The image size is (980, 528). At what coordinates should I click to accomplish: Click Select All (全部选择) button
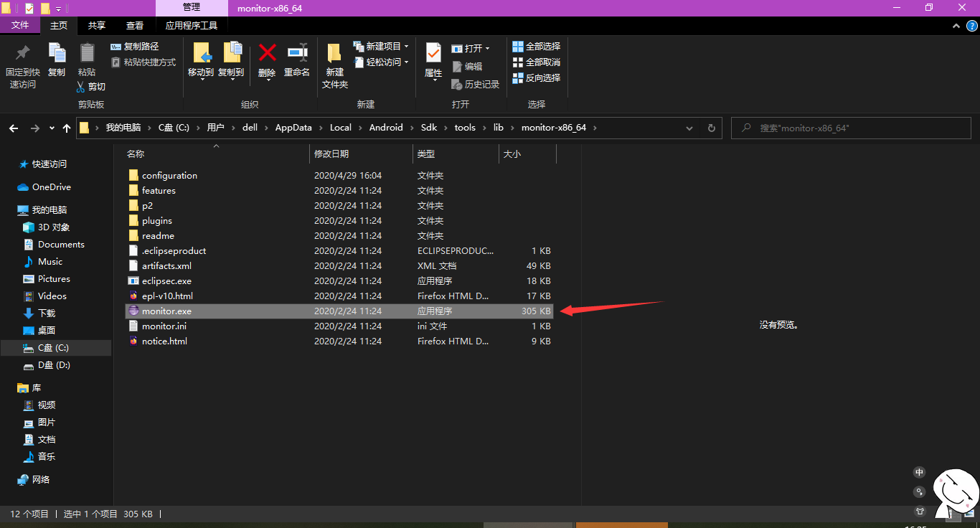pyautogui.click(x=536, y=47)
